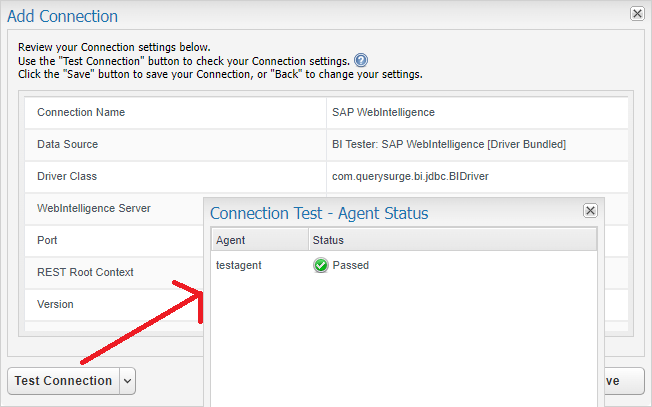
Task: Click the Driver Class label
Action: coord(67,176)
